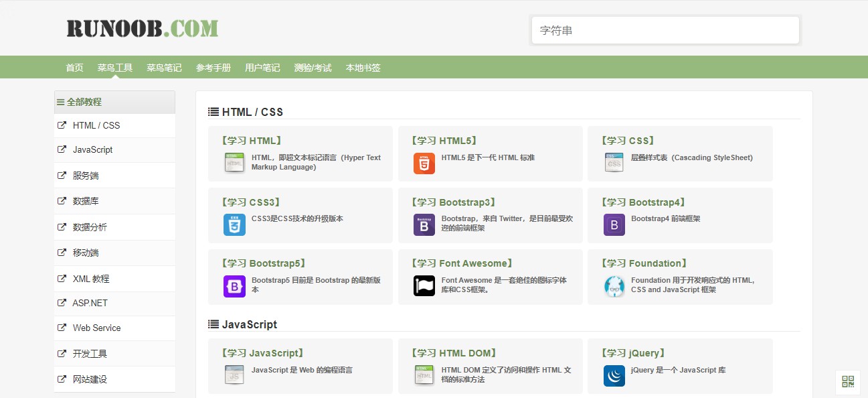Click the 全部教程 sidebar header text

(x=84, y=102)
